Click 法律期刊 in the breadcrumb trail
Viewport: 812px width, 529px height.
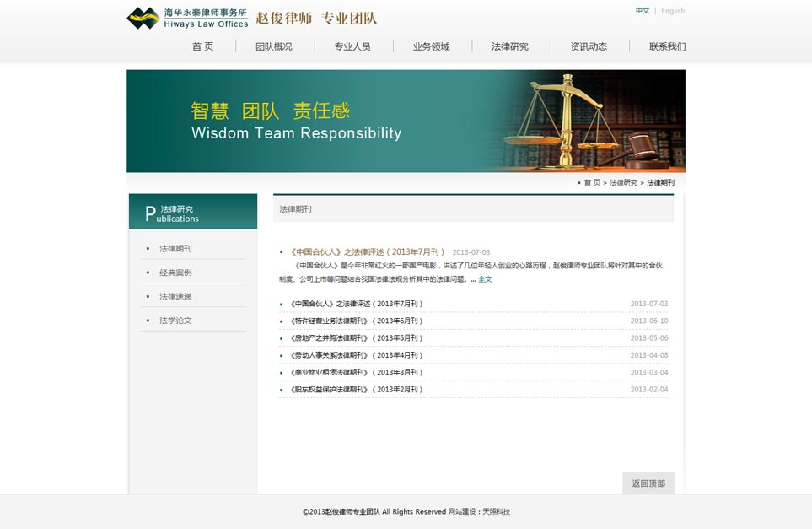tap(660, 182)
